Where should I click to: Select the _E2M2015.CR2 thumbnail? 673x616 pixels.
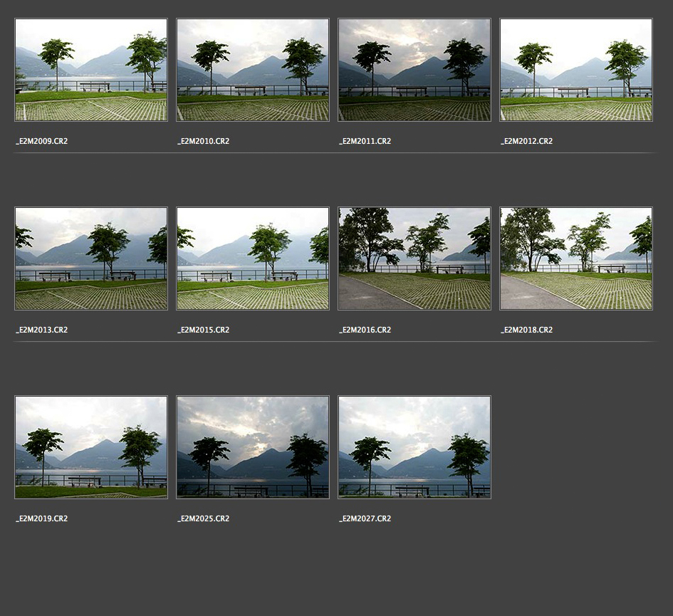point(253,259)
